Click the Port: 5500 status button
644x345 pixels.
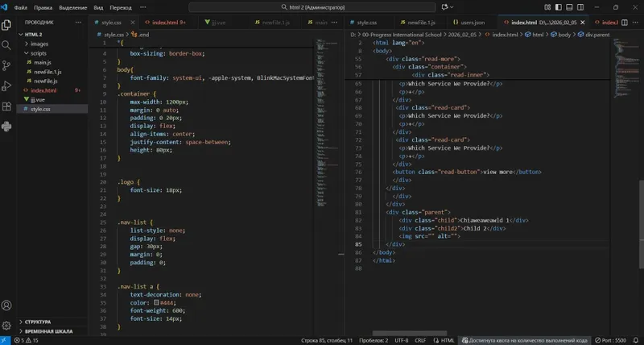(x=611, y=340)
